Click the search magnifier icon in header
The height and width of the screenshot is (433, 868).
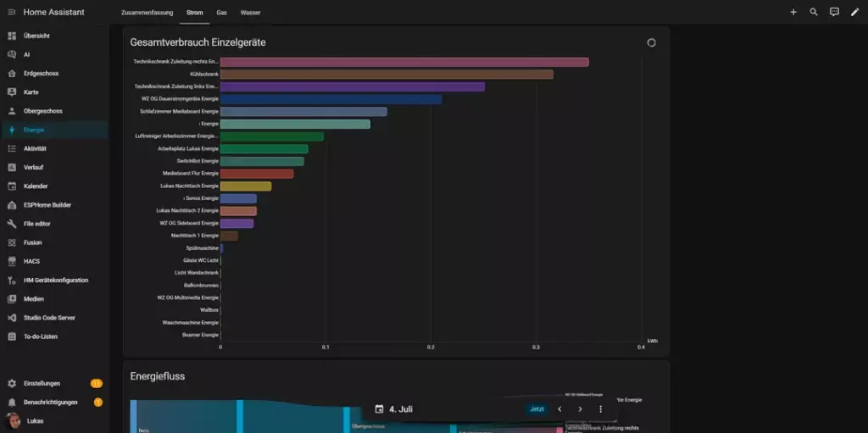[814, 12]
